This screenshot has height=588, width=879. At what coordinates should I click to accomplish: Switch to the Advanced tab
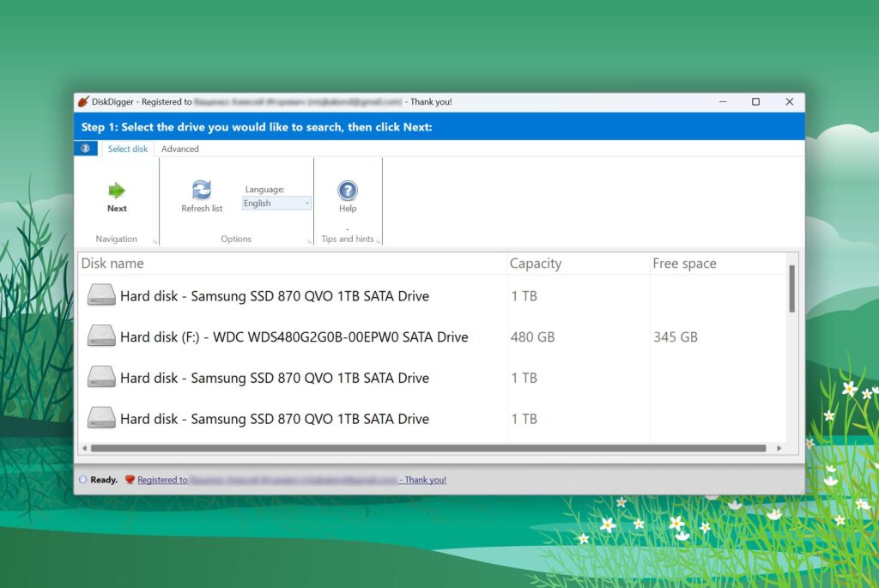[180, 149]
